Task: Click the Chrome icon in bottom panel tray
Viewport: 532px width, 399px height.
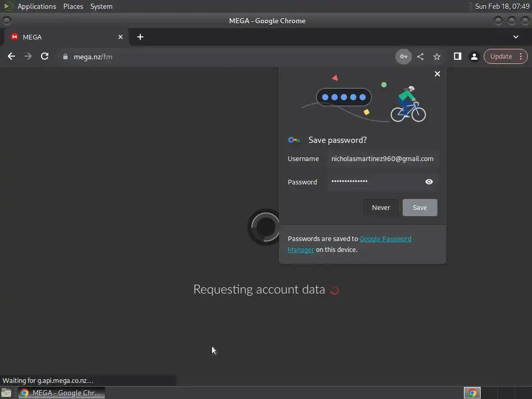Action: pos(472,393)
